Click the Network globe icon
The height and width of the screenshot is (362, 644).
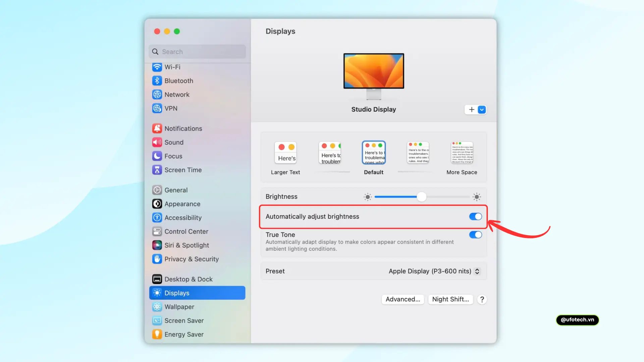pos(157,95)
